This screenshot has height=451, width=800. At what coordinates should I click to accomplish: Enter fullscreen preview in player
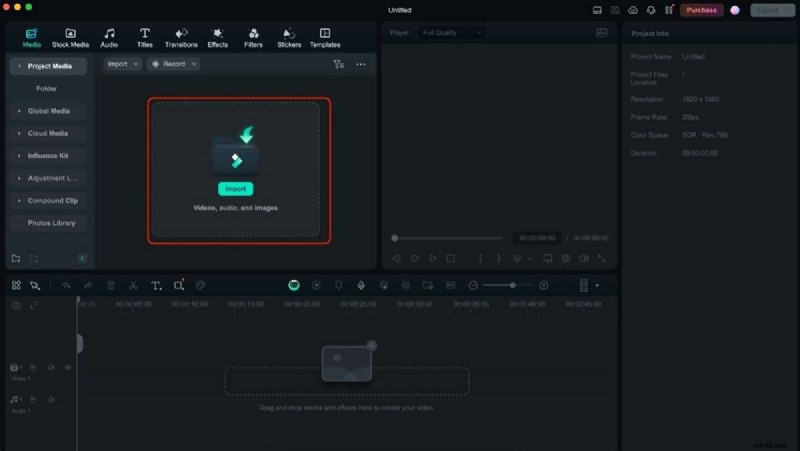(602, 259)
